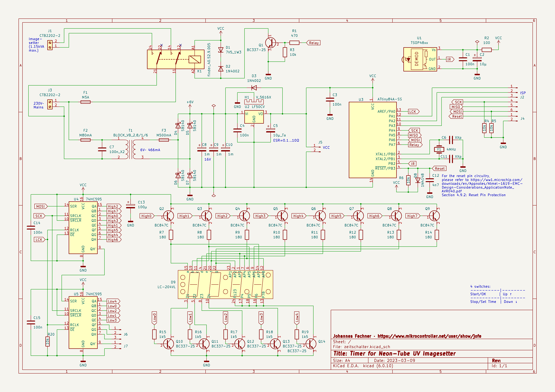Select the J1 Imagesetter terminal connector symbol
555x392 pixels.
[x=50, y=45]
